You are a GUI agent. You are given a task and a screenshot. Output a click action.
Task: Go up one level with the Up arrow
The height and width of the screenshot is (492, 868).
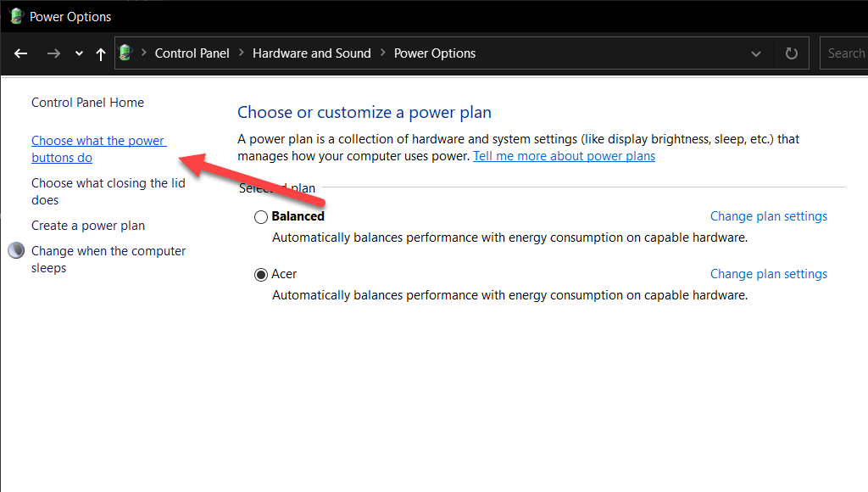point(101,53)
